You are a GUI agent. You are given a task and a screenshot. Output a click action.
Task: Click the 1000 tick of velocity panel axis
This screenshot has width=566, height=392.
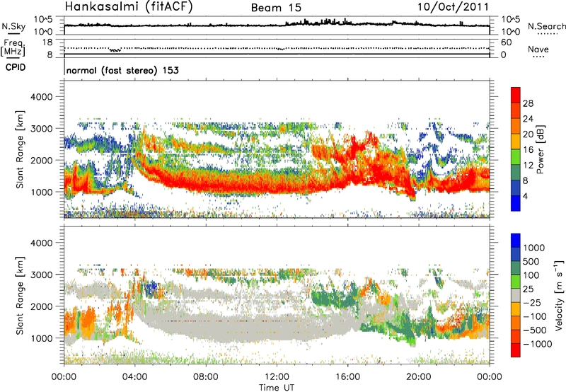(41, 338)
